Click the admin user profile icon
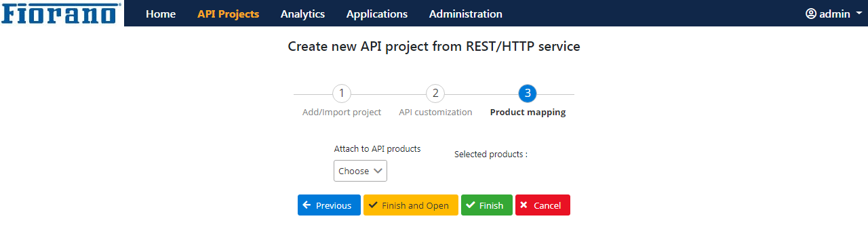This screenshot has width=868, height=246. (811, 14)
